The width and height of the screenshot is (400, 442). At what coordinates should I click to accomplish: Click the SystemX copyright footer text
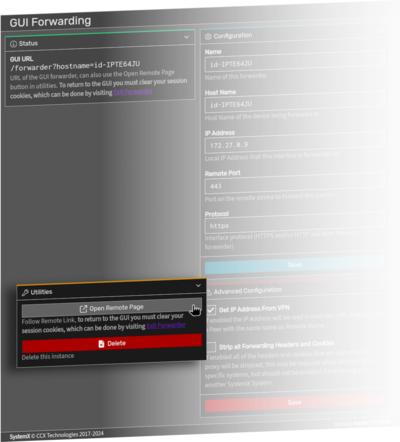pyautogui.click(x=56, y=435)
